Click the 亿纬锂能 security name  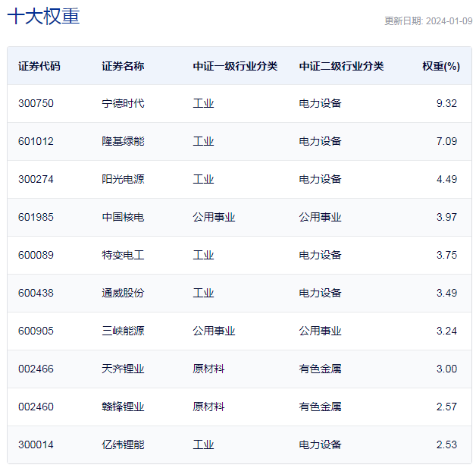tap(123, 444)
